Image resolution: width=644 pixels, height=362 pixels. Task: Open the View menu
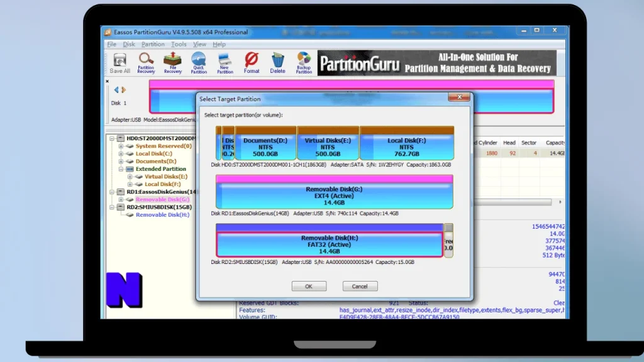coord(199,45)
